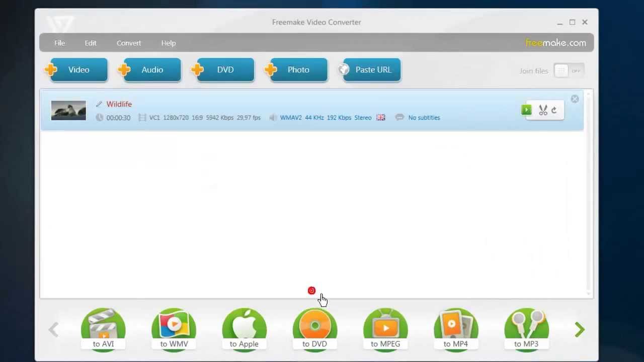Toggle the Join files switch
The width and height of the screenshot is (644, 362).
569,70
